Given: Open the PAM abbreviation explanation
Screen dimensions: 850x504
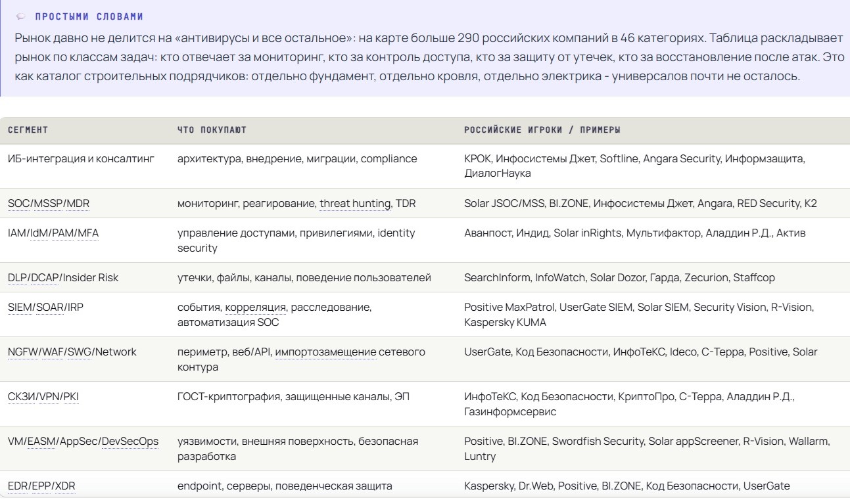Looking at the screenshot, I should [x=64, y=233].
